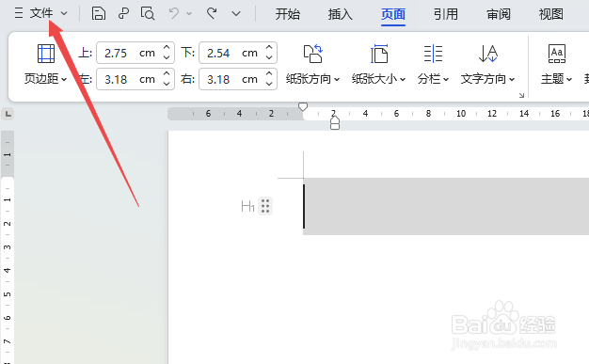Increase the left margin with up arrow
The image size is (589, 364).
[167, 74]
